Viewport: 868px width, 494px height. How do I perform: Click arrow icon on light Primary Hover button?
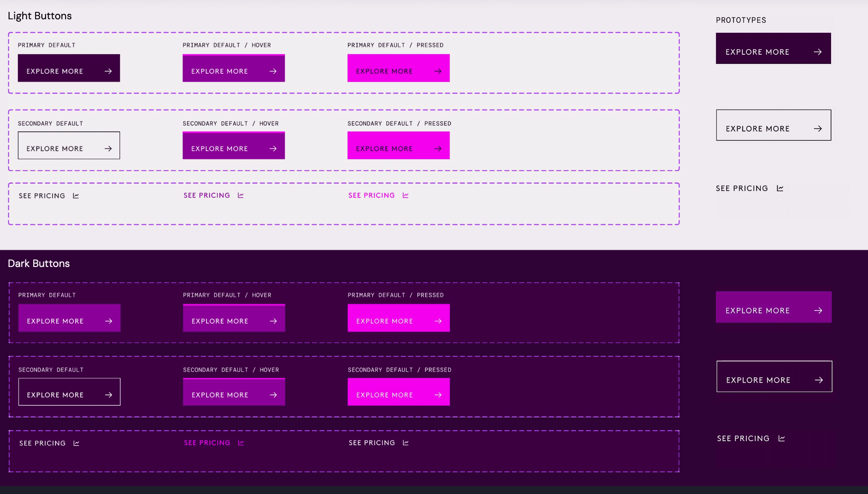click(273, 71)
